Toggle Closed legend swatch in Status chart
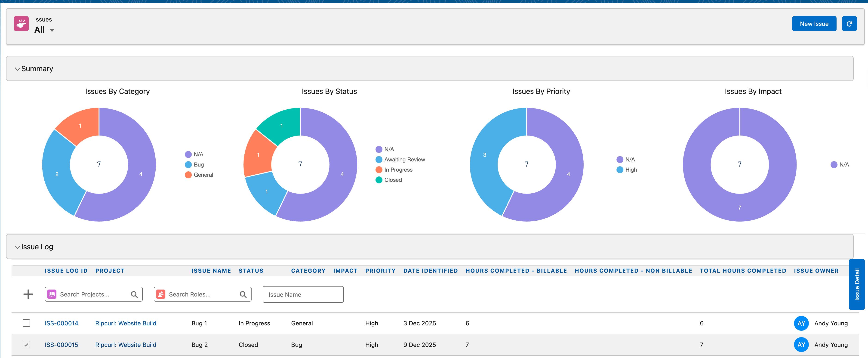The height and width of the screenshot is (358, 868). point(379,180)
